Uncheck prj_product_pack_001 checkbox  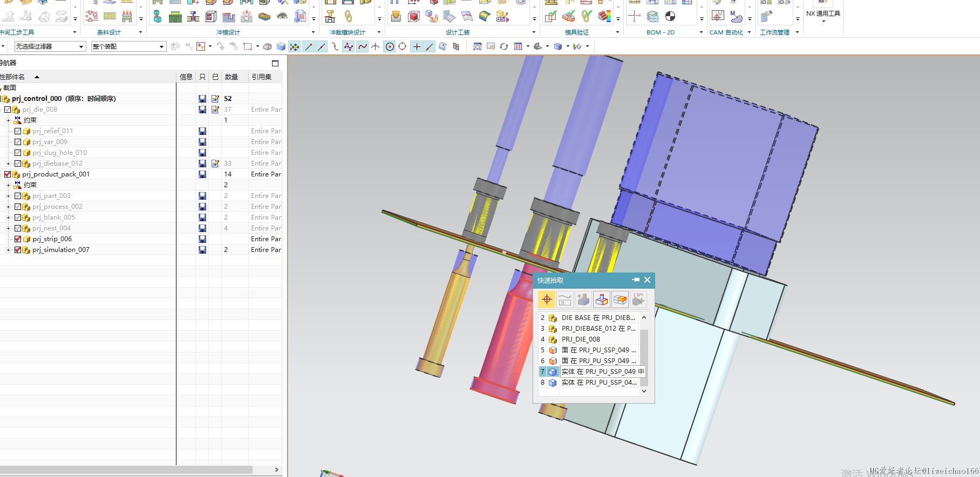[x=8, y=174]
